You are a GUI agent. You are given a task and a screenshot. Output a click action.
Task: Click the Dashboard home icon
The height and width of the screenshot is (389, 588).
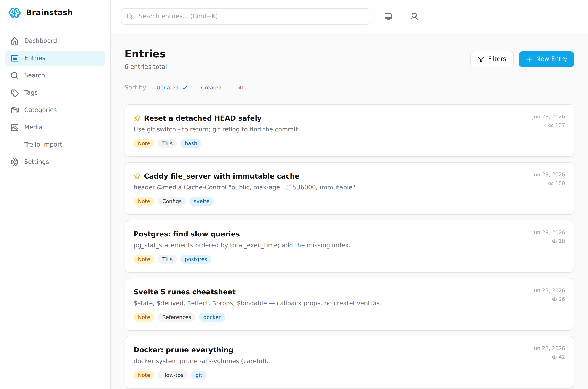15,41
